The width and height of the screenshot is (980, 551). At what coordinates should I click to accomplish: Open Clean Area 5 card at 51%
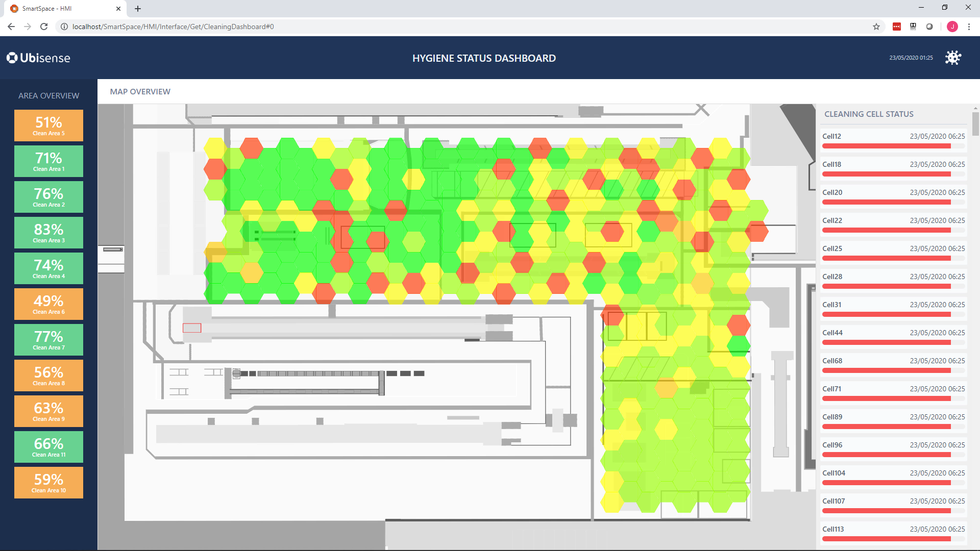(x=48, y=126)
